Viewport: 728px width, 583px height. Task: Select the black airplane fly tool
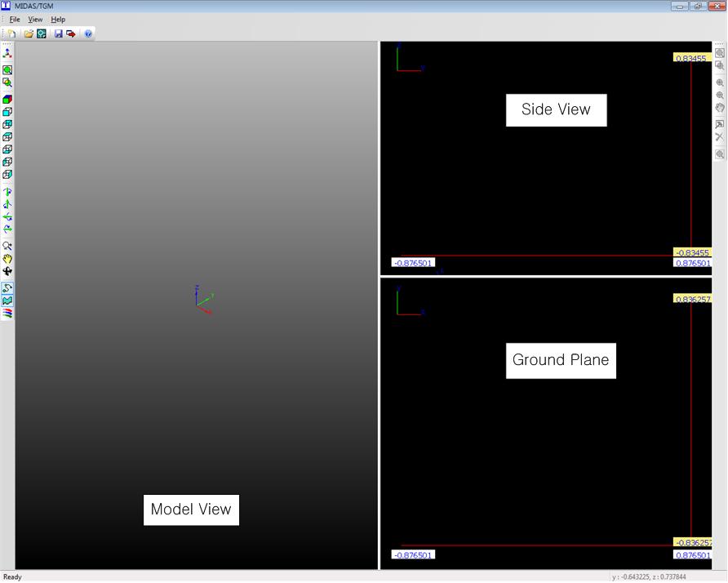click(7, 271)
